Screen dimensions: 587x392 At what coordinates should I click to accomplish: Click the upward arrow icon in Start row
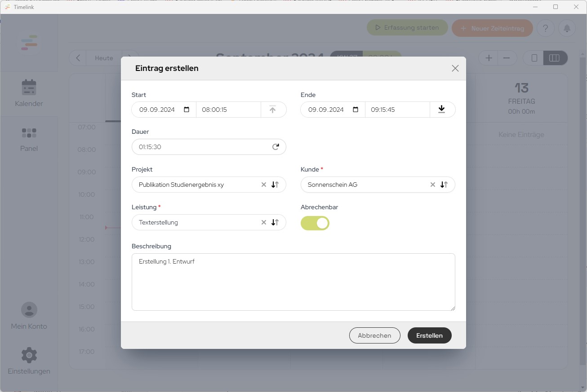tap(272, 110)
